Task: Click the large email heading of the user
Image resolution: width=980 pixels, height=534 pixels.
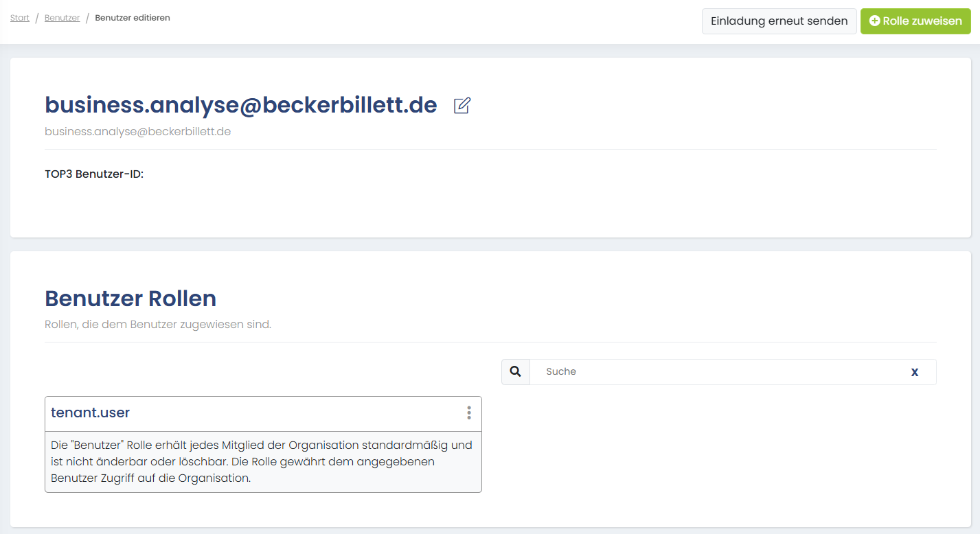Action: (240, 105)
